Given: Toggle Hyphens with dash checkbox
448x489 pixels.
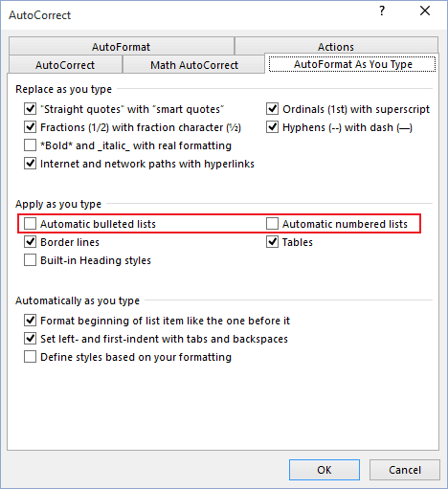Looking at the screenshot, I should point(272,127).
